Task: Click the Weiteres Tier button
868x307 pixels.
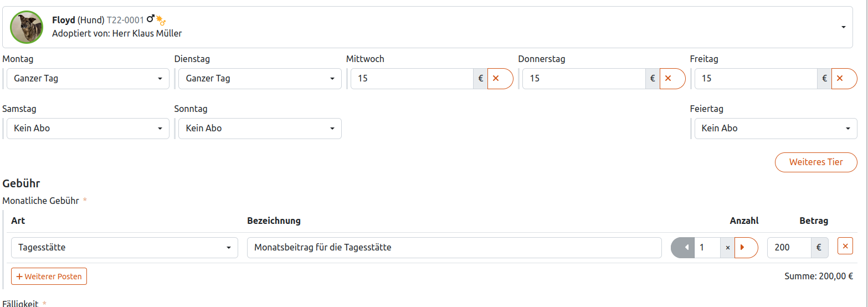Action: pos(815,162)
